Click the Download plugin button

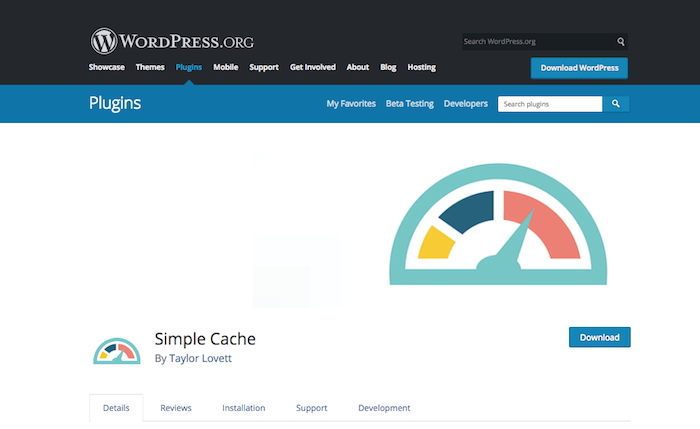click(x=600, y=337)
